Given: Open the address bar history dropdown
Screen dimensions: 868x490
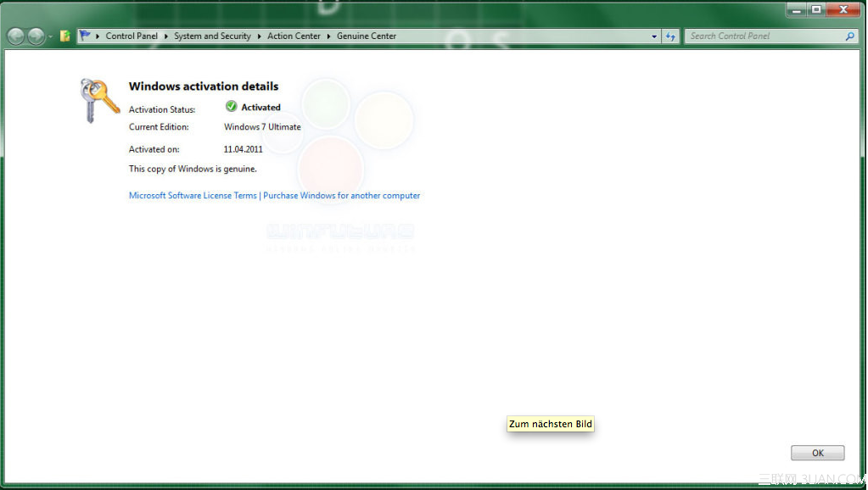Looking at the screenshot, I should click(653, 36).
